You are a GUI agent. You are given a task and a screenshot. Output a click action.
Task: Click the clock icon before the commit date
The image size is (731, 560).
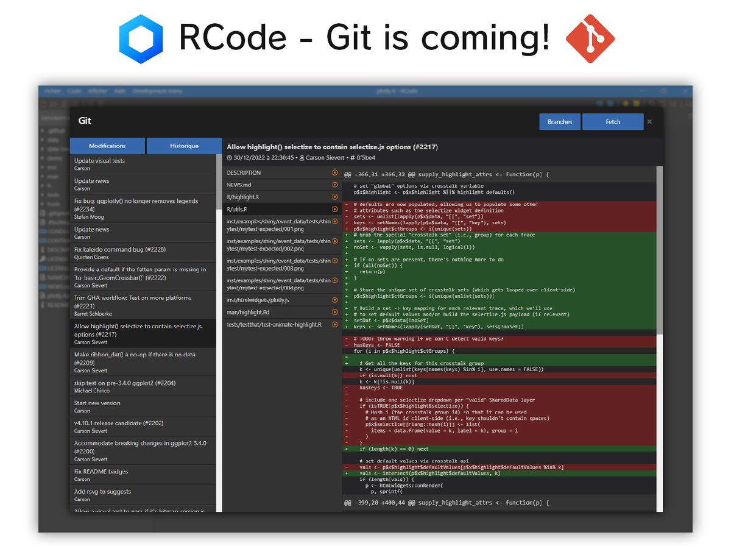click(x=230, y=157)
